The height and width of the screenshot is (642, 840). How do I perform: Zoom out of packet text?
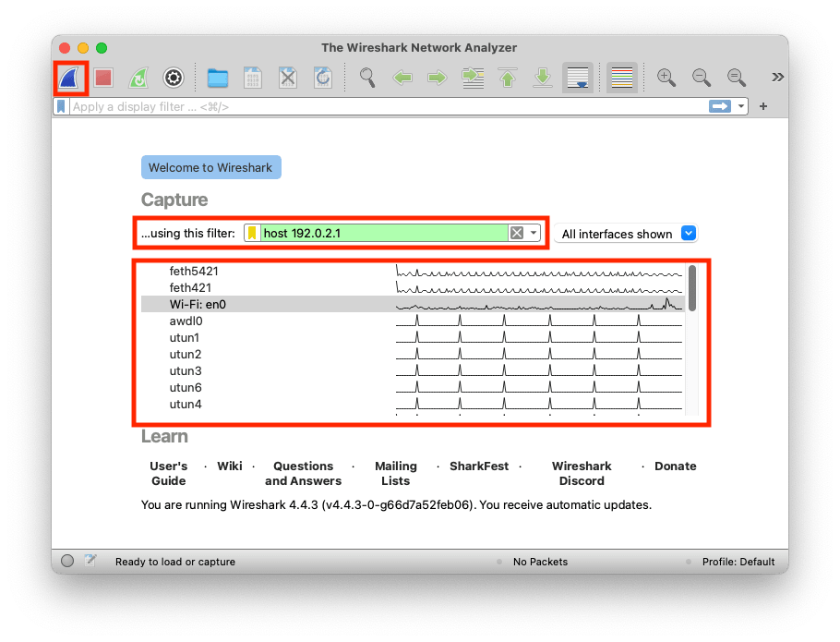coord(702,79)
